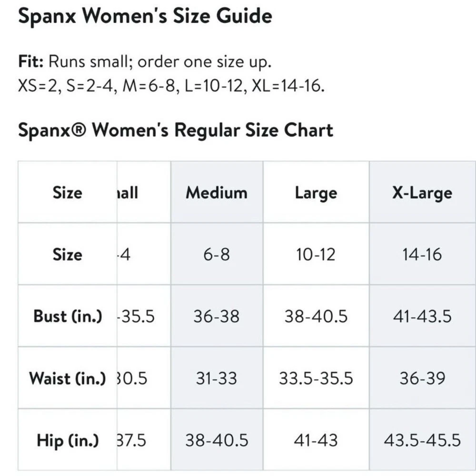This screenshot has height=476, width=476.
Task: Select the Medium column header
Action: pos(217,193)
